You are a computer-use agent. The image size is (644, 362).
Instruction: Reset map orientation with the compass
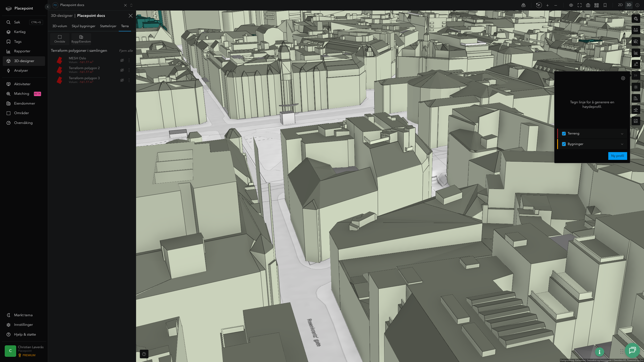539,5
